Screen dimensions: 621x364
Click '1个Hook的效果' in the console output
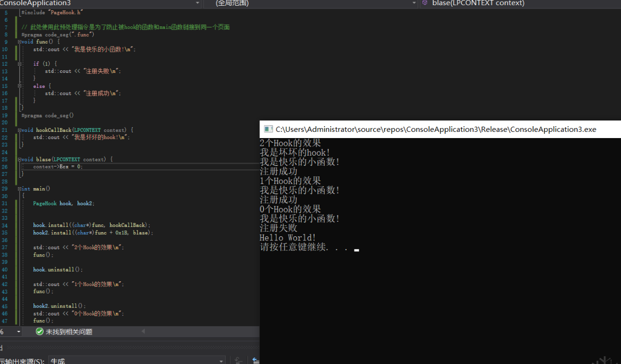(290, 181)
